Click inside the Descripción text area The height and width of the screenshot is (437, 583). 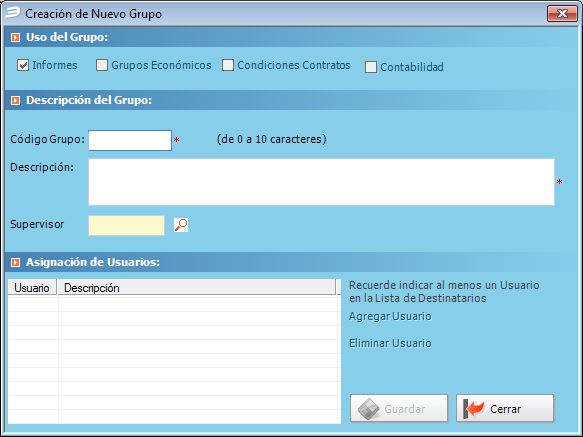click(x=321, y=182)
